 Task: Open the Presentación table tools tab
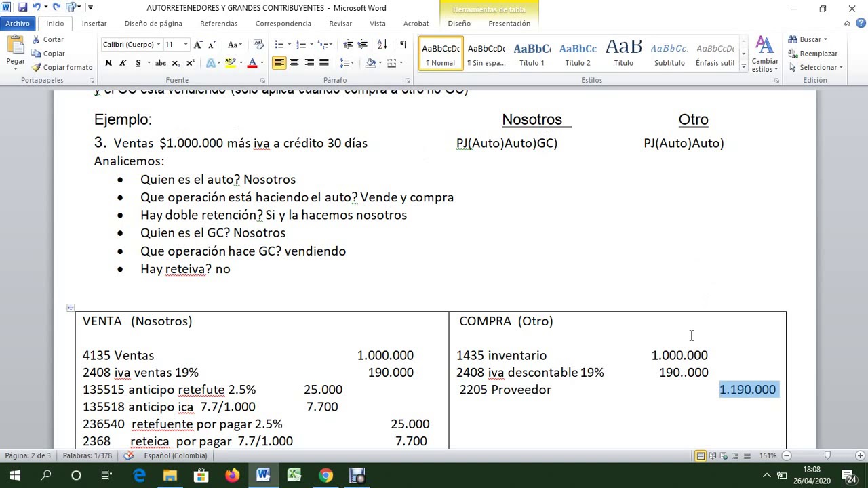509,24
